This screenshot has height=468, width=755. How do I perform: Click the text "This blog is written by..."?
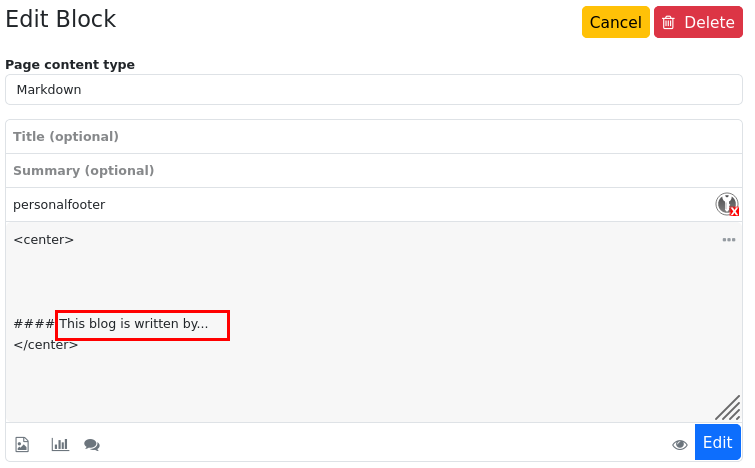coord(134,324)
